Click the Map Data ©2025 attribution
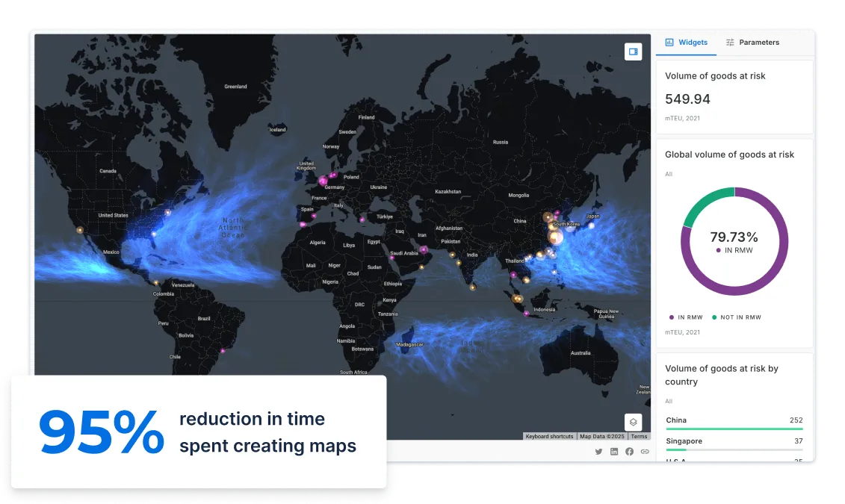 (x=601, y=437)
